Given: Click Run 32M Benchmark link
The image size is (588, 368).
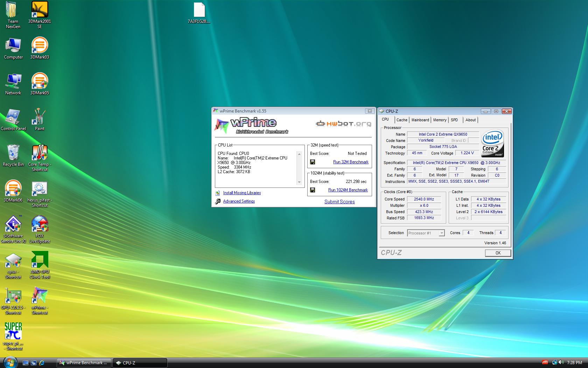Looking at the screenshot, I should click(351, 162).
